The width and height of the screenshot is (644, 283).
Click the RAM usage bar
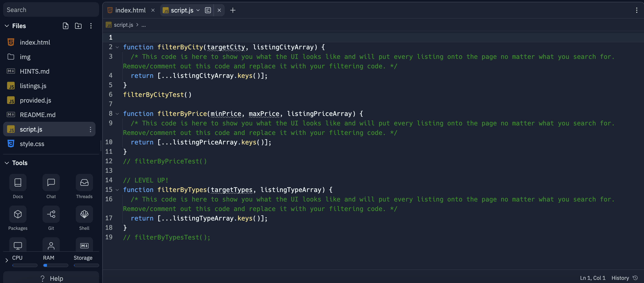(x=55, y=265)
